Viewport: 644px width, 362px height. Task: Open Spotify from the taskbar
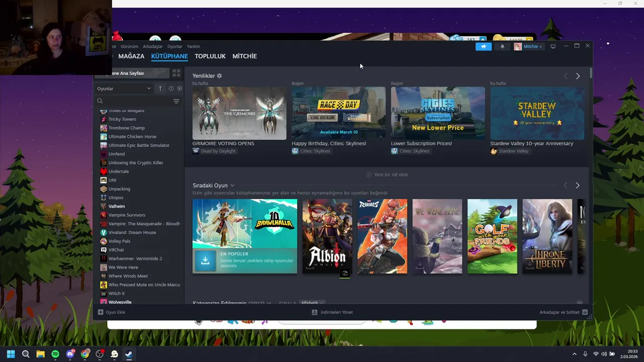coord(55,354)
